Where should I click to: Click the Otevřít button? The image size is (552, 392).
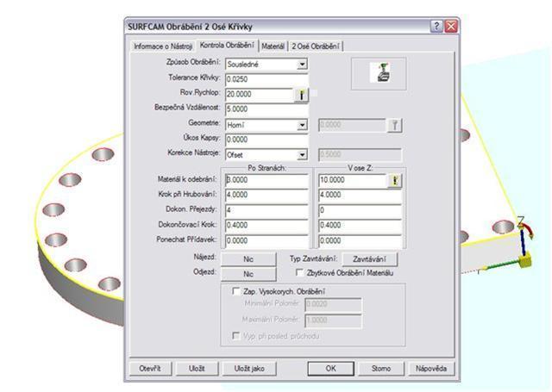pos(150,369)
